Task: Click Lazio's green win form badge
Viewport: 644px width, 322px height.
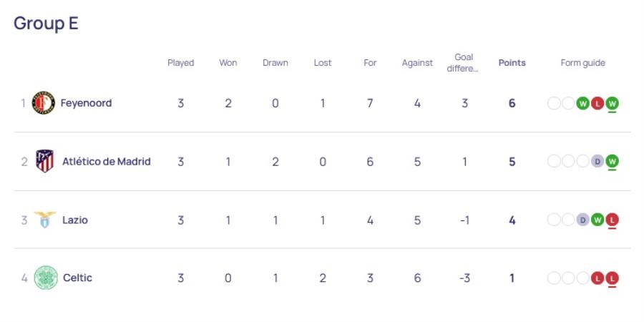Action: click(597, 220)
